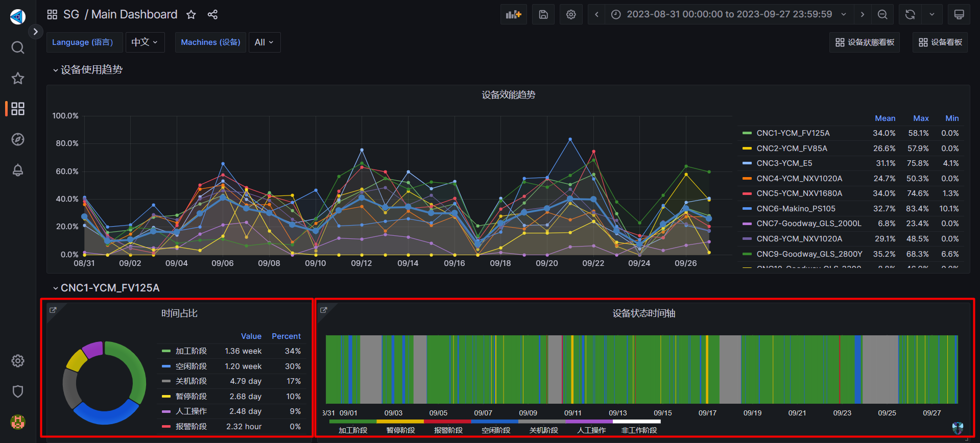
Task: Open the Machines All dropdown
Action: click(264, 42)
